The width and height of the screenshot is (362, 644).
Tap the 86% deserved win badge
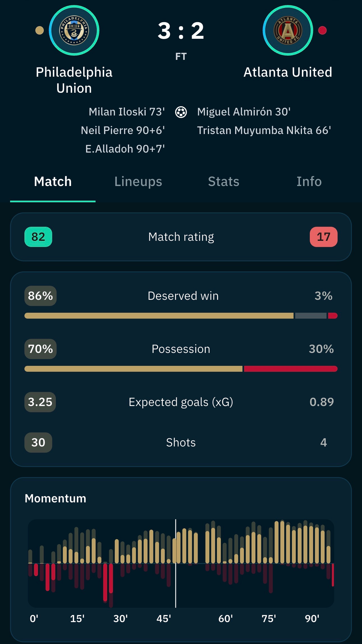40,296
